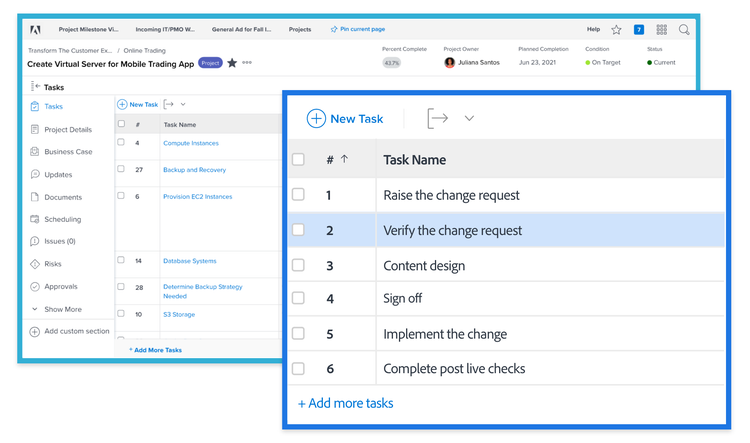The width and height of the screenshot is (750, 443).
Task: Click the Jun 23, 2021 planned completion date
Action: click(537, 62)
